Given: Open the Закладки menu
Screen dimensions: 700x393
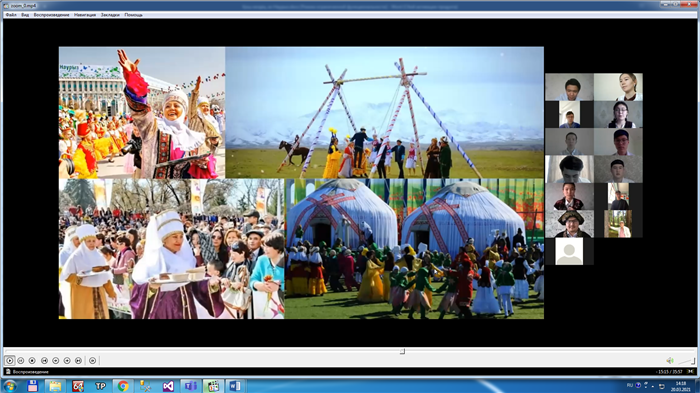Looking at the screenshot, I should [x=110, y=15].
